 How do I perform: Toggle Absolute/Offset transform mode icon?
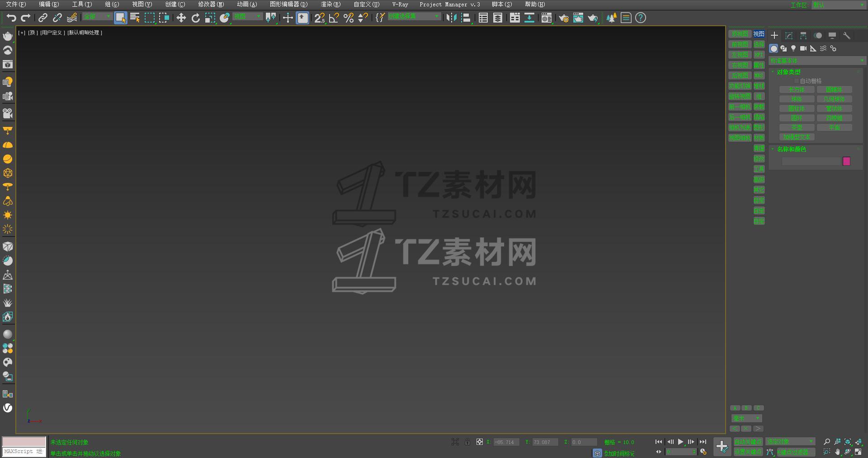[480, 442]
